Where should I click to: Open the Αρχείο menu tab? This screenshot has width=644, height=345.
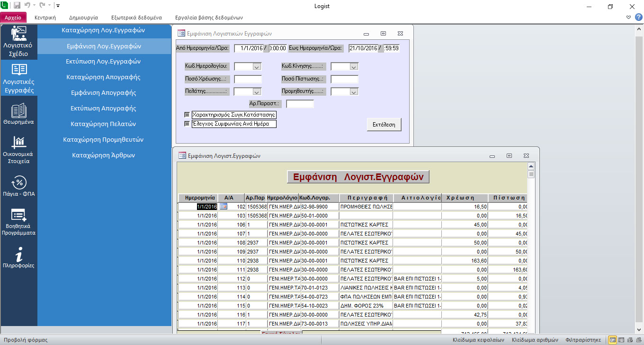(x=13, y=18)
